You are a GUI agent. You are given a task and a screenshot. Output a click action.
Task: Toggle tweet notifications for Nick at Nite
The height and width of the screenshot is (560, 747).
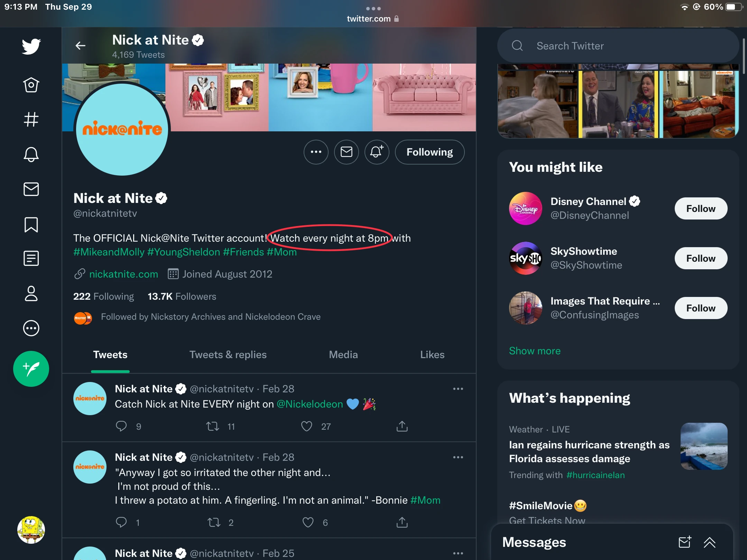pyautogui.click(x=377, y=152)
